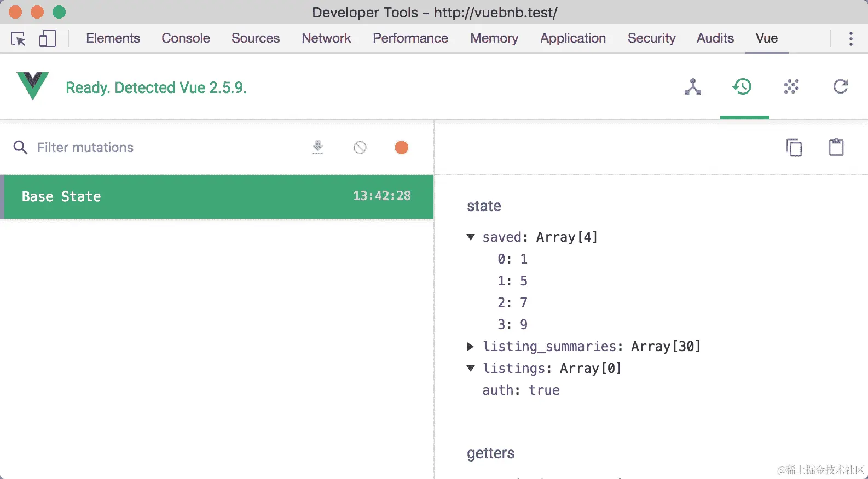
Task: Click the '1: 5' saved array item
Action: pos(512,281)
